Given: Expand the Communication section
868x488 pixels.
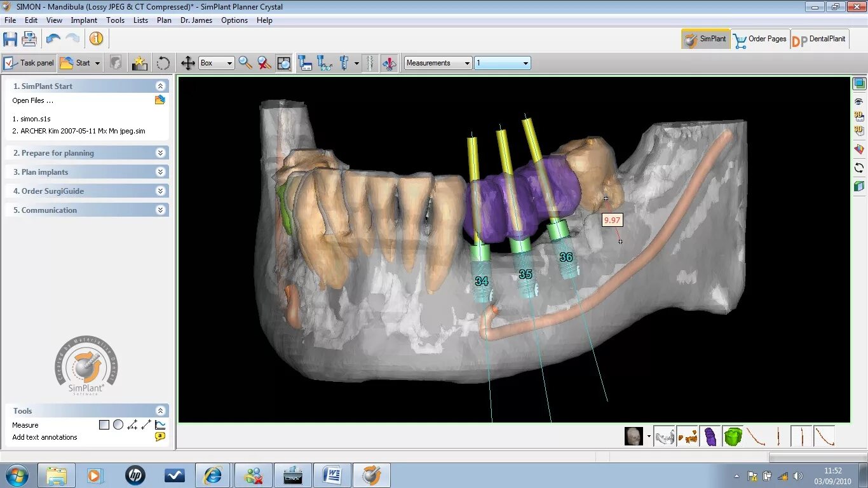Looking at the screenshot, I should (x=161, y=210).
